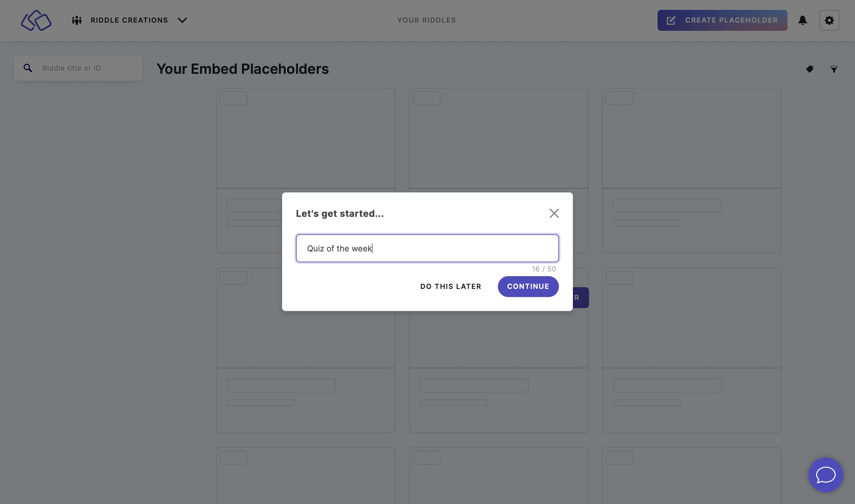
Task: Toggle notifications preferences on
Action: pos(803,20)
